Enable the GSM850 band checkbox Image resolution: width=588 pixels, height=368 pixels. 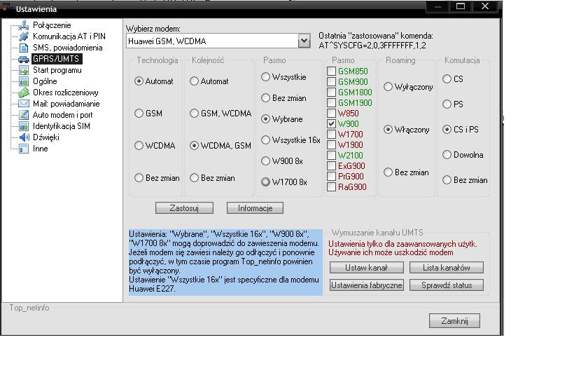coord(332,71)
